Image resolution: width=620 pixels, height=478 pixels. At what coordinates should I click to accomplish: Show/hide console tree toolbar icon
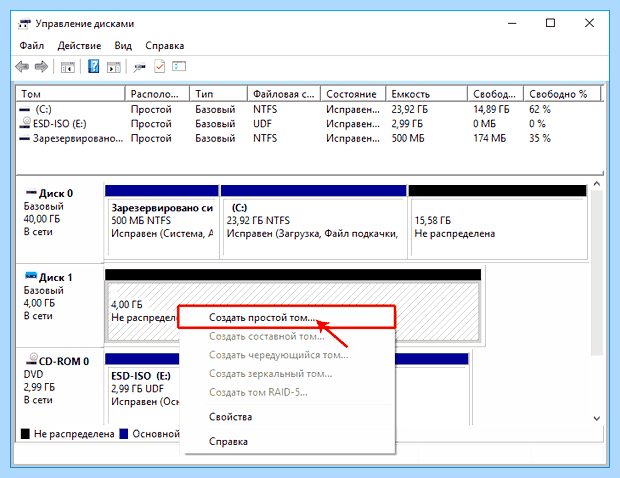[x=68, y=67]
